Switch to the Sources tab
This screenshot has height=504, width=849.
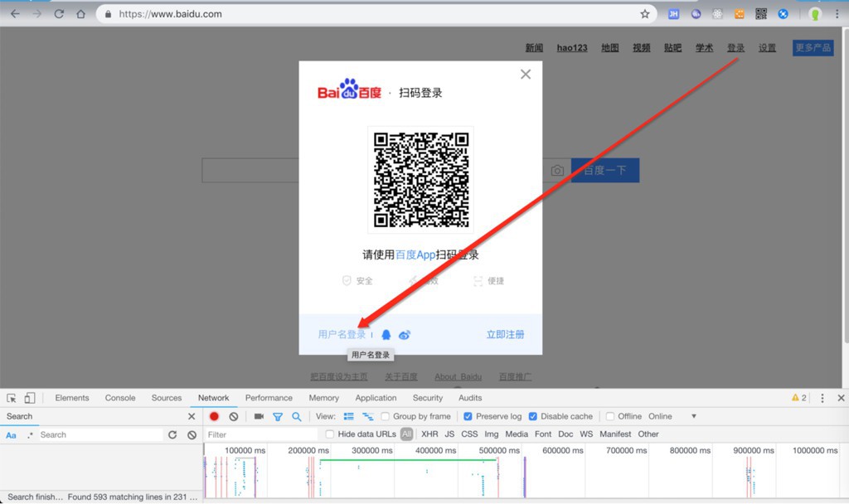tap(167, 398)
